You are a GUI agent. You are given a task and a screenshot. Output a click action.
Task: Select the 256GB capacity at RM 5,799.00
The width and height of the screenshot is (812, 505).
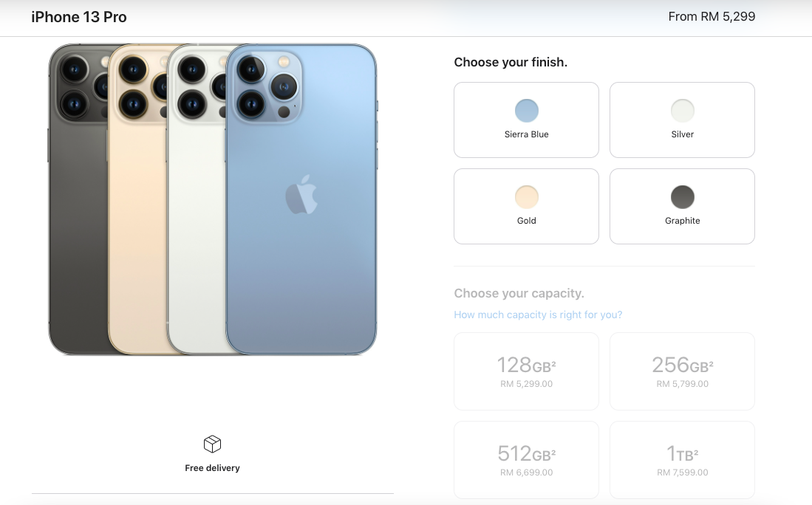point(682,371)
